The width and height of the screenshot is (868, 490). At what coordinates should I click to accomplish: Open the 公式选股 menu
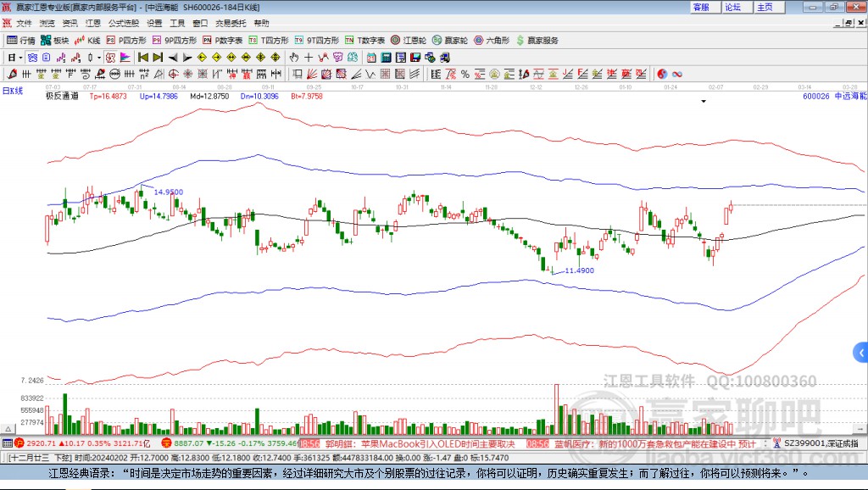(x=124, y=23)
